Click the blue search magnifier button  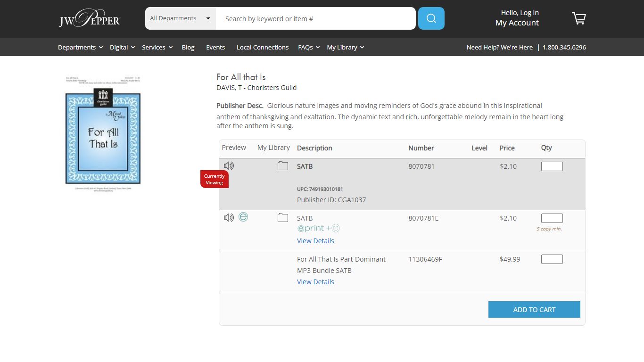pos(431,18)
